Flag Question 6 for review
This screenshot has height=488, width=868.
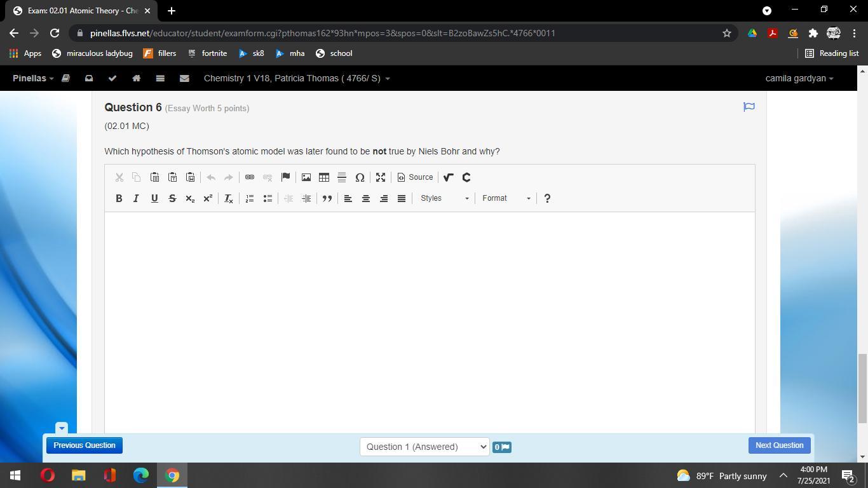point(749,107)
